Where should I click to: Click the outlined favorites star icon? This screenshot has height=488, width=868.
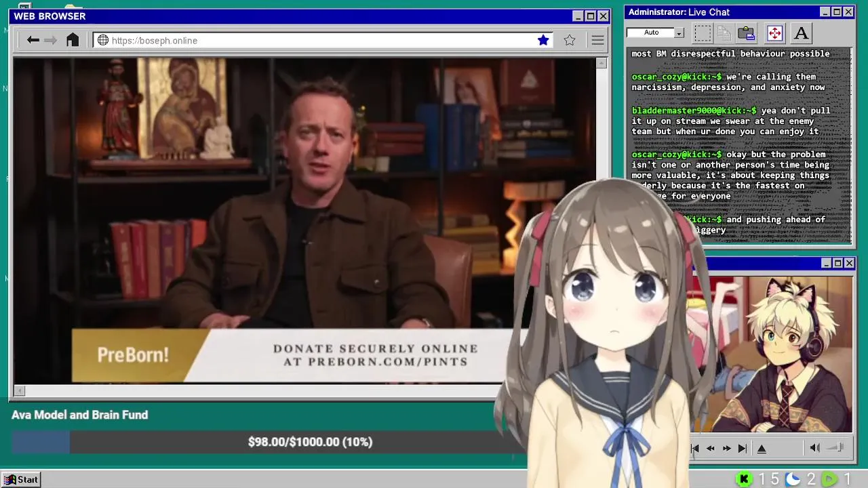click(x=570, y=41)
